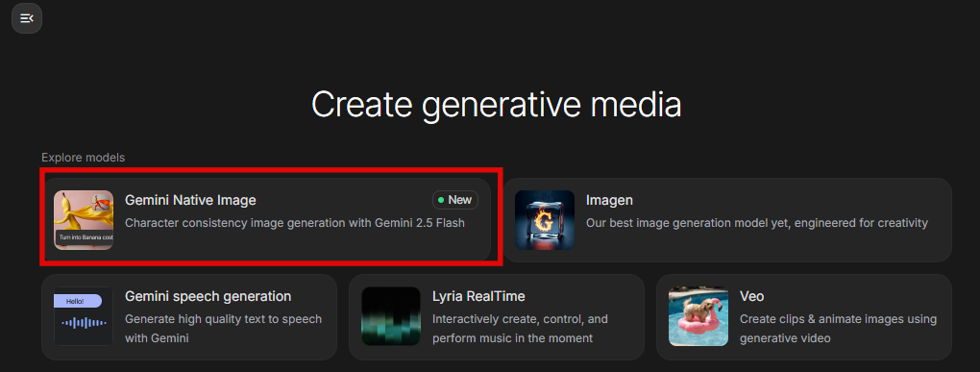Open the Gemini Native Image card
The width and height of the screenshot is (980, 372).
(x=266, y=219)
